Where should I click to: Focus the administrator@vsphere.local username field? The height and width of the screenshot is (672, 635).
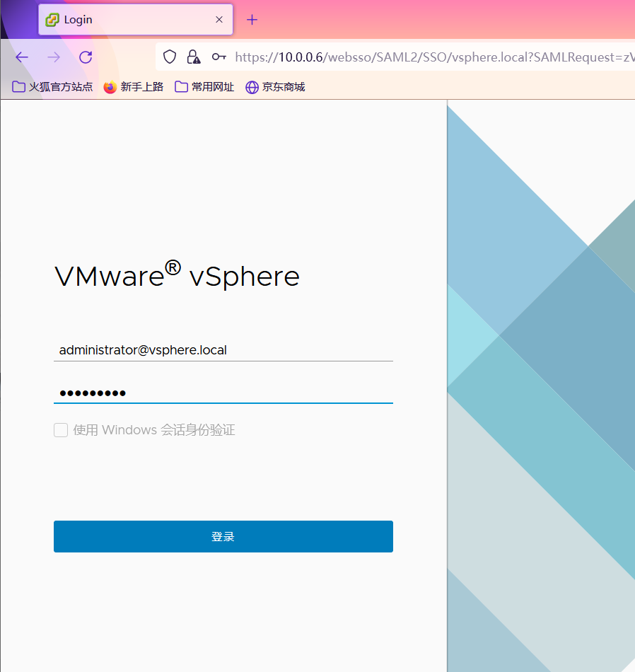pos(223,350)
